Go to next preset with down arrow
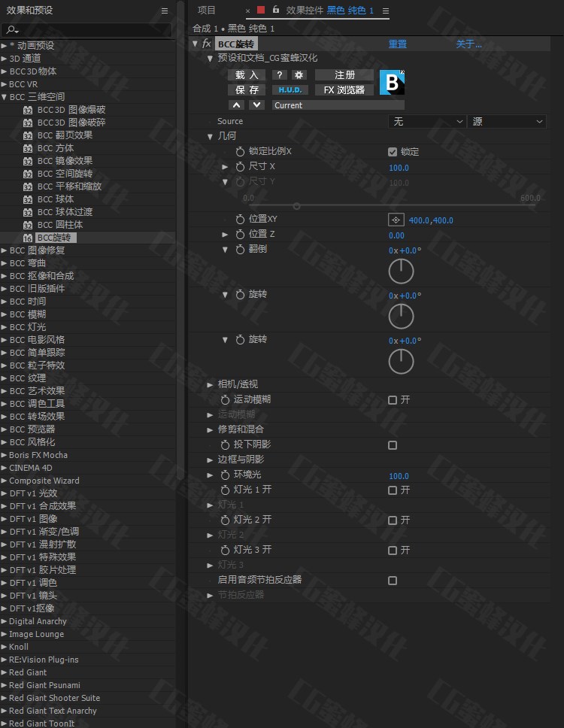Image resolution: width=564 pixels, height=728 pixels. [x=256, y=105]
